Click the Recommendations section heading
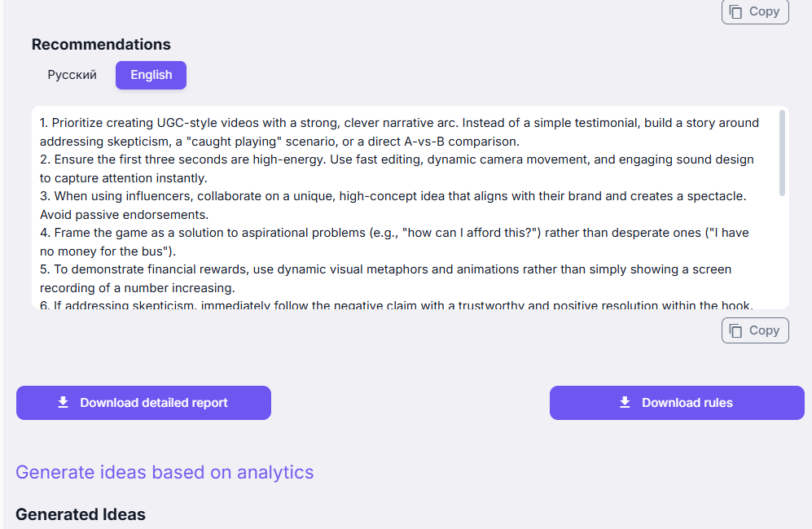 point(101,45)
